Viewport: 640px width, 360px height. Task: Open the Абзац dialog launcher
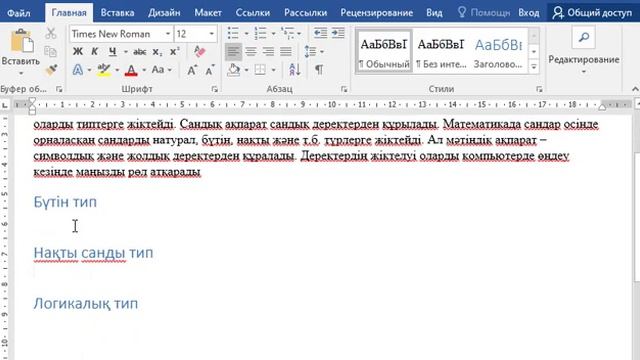coord(344,89)
